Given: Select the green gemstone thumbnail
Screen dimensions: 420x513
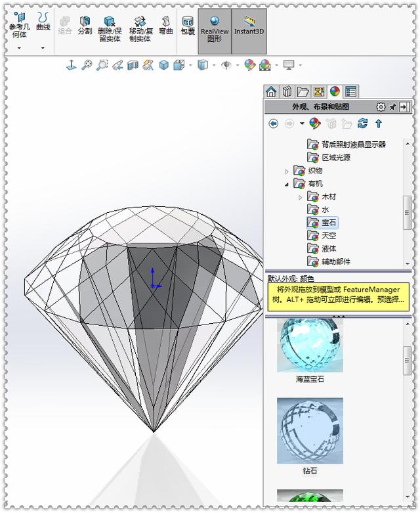Looking at the screenshot, I should 310,495.
